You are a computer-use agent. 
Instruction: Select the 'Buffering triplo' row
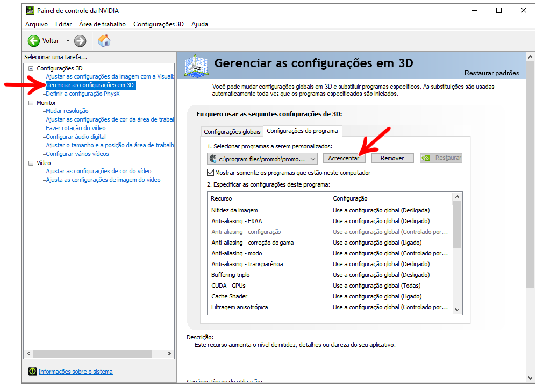(x=330, y=275)
